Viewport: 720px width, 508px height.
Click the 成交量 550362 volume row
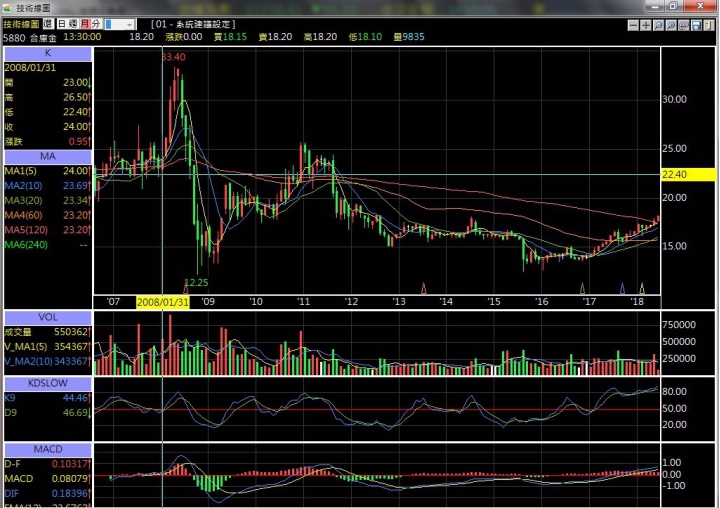[48, 332]
